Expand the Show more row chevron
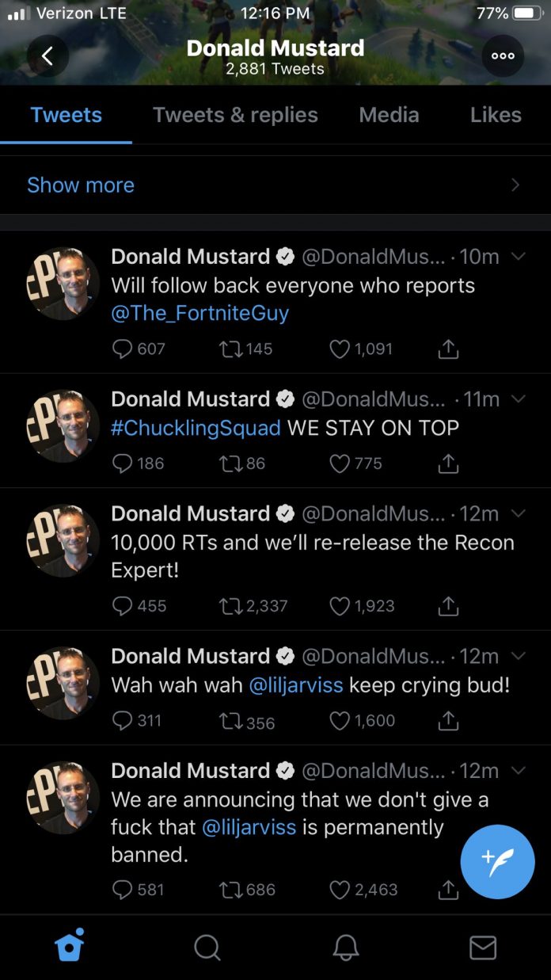Viewport: 551px width, 980px height. pyautogui.click(x=515, y=185)
